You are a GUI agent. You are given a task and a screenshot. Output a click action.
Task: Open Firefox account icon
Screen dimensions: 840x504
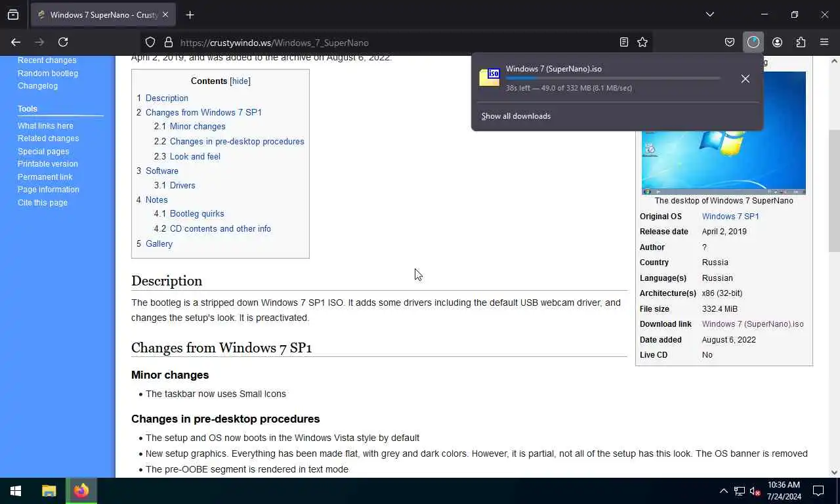point(777,42)
